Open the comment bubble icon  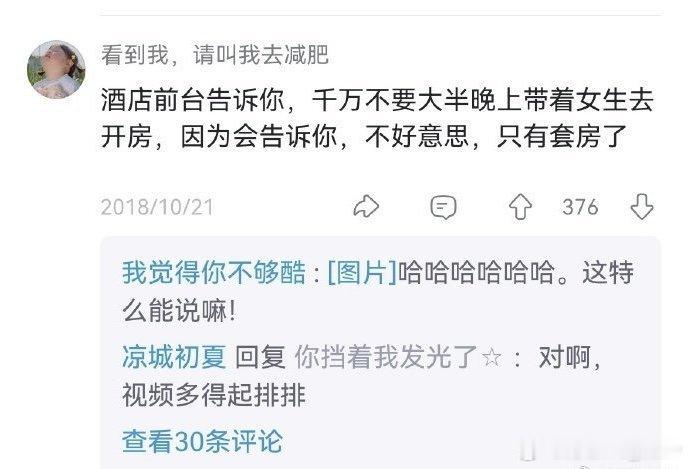(443, 207)
